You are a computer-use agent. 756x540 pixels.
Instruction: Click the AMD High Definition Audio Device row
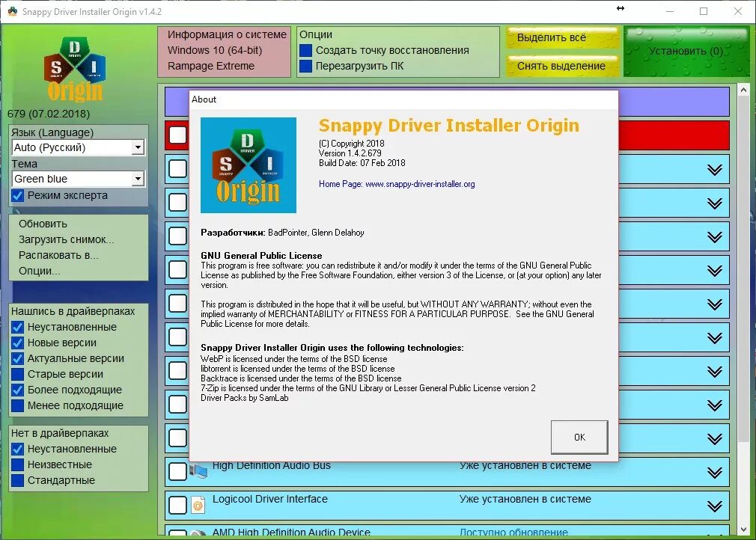[447, 531]
